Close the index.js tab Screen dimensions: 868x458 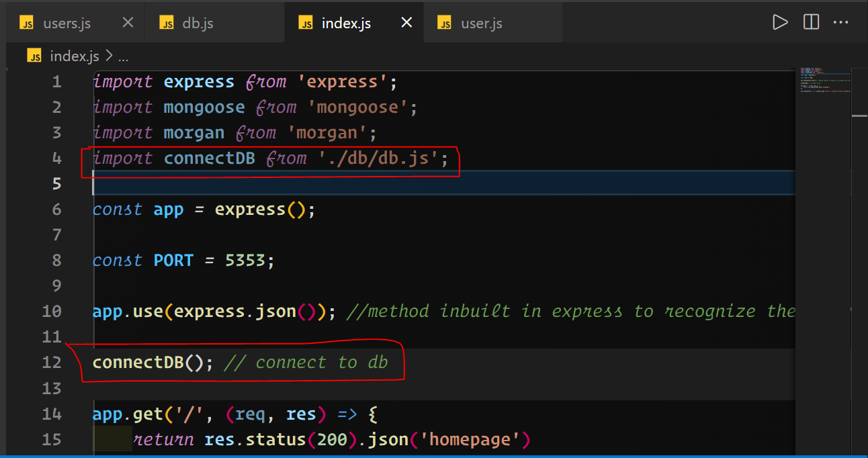[x=406, y=22]
